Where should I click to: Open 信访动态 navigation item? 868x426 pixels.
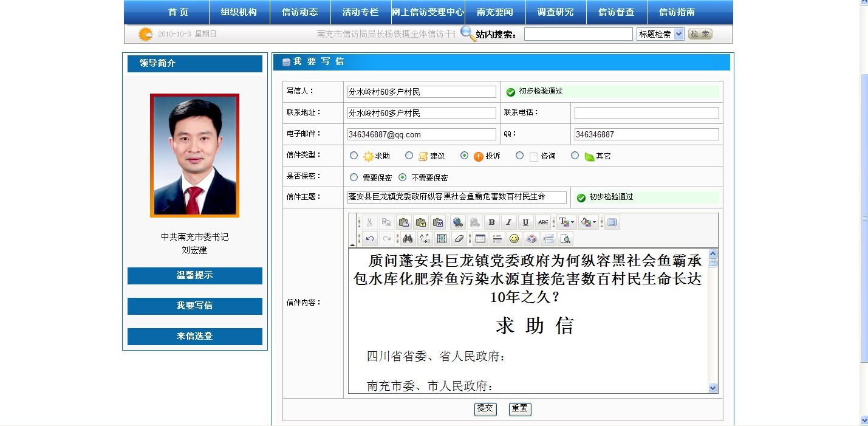[300, 12]
